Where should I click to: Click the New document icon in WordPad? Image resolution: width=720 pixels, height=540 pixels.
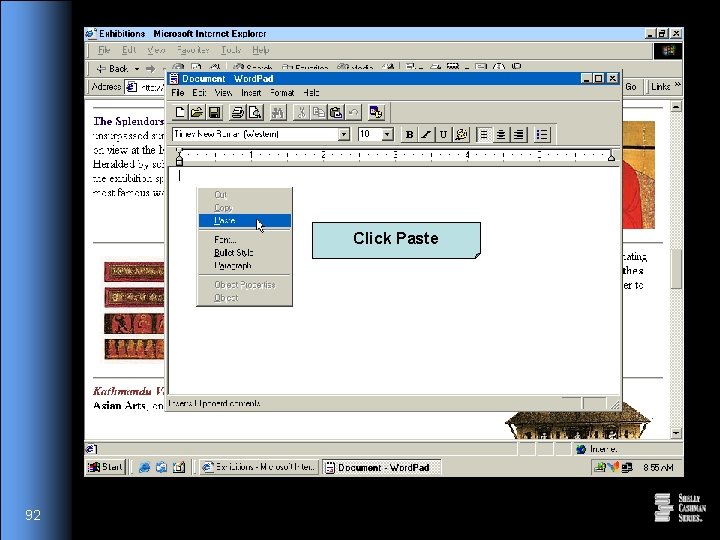[x=180, y=112]
